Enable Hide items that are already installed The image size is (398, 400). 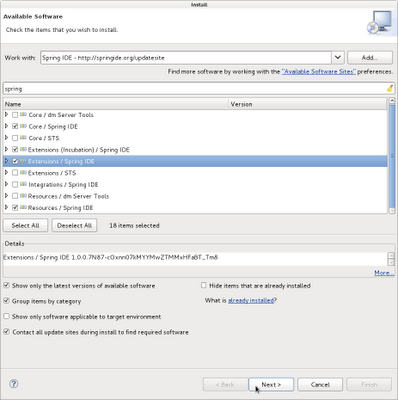[204, 285]
